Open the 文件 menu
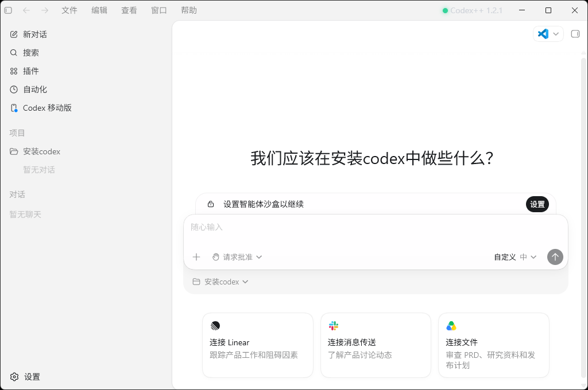 pos(69,10)
